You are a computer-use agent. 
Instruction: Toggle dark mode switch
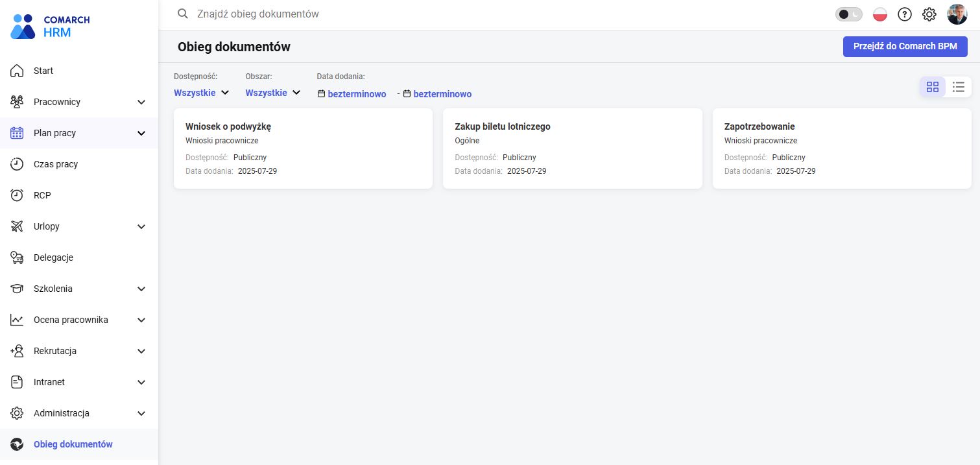(x=849, y=14)
